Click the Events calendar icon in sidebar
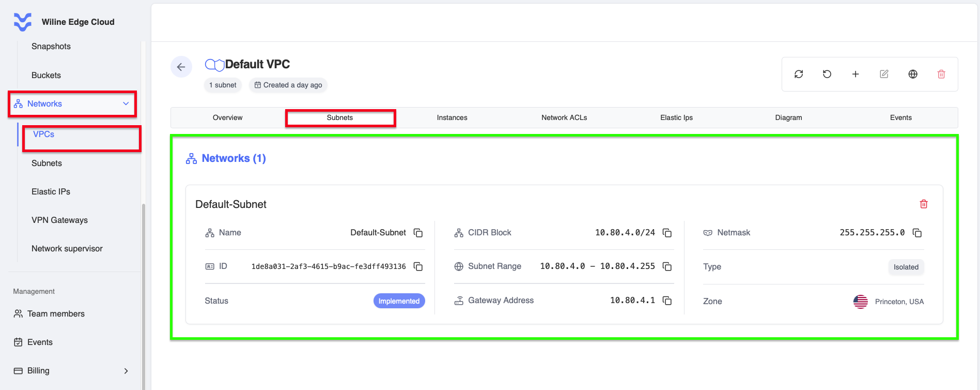980x390 pixels. coord(18,342)
